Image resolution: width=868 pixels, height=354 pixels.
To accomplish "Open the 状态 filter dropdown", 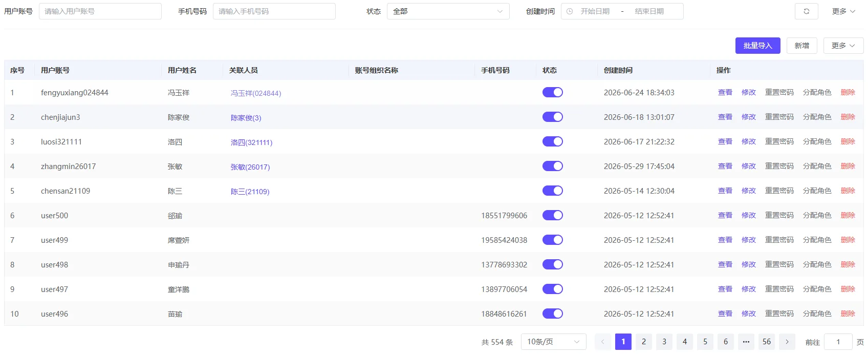I will pos(448,11).
